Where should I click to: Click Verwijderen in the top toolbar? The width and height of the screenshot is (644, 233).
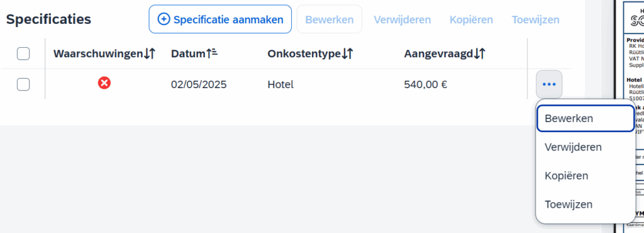(x=402, y=20)
